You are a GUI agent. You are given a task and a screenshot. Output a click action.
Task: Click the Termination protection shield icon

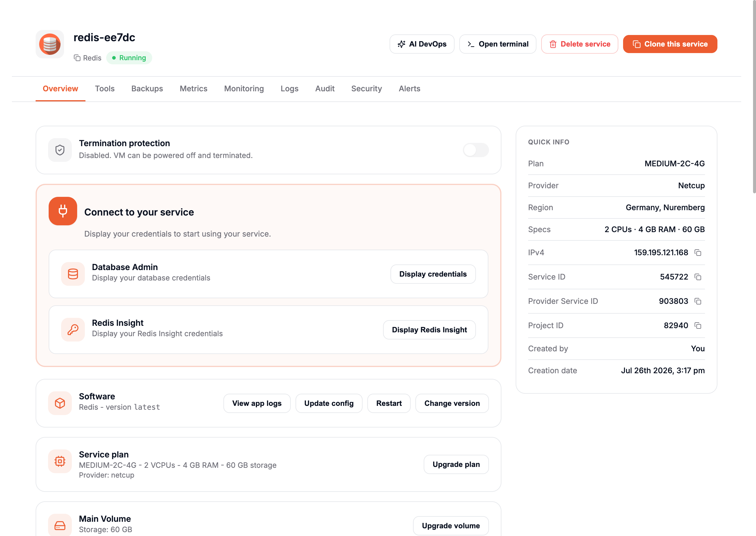[x=60, y=150]
